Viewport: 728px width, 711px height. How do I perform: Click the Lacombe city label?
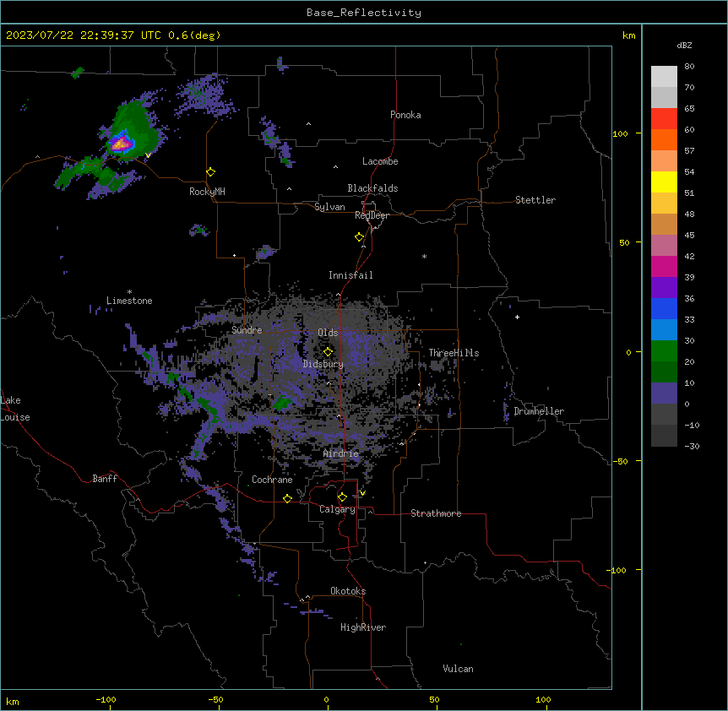click(380, 161)
